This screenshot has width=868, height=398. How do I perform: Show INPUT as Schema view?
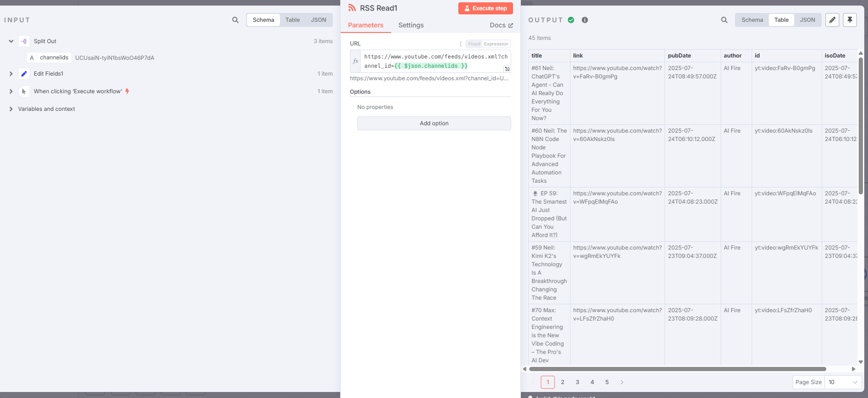click(263, 20)
